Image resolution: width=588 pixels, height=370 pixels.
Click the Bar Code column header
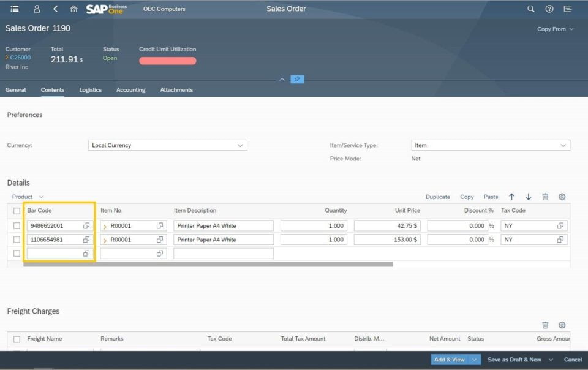click(x=39, y=210)
